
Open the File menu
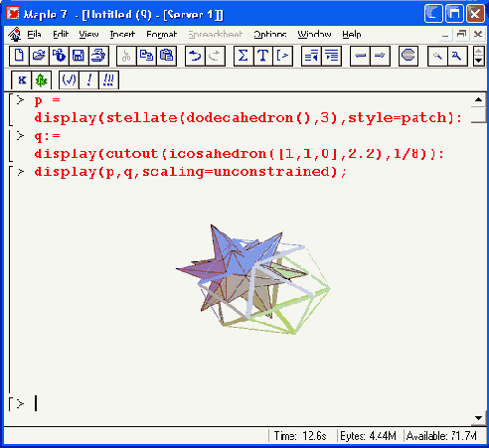click(34, 34)
